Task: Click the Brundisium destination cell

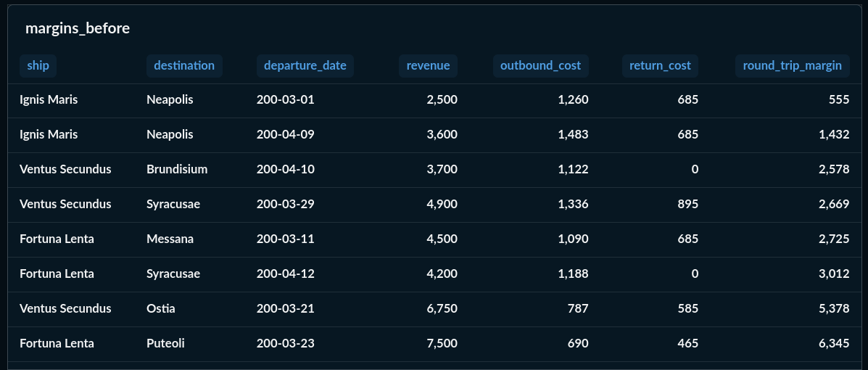Action: (x=177, y=169)
